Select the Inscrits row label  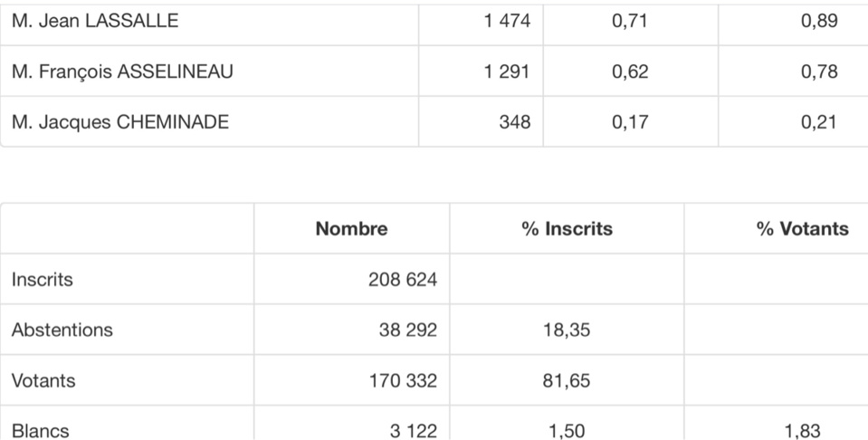(42, 280)
